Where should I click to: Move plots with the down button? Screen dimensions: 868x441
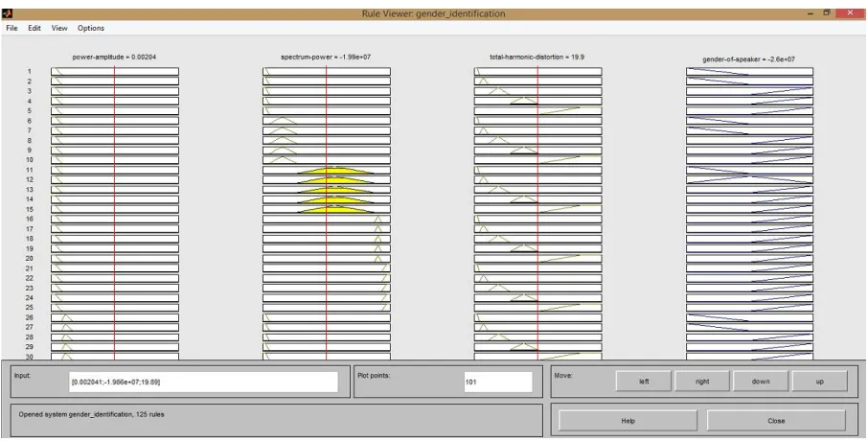(761, 382)
